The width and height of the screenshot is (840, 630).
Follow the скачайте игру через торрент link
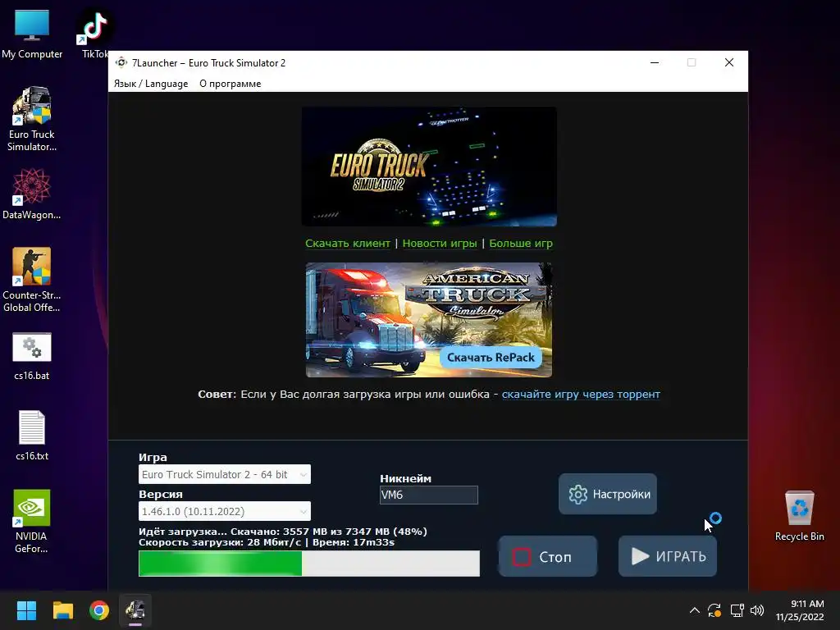pyautogui.click(x=581, y=395)
